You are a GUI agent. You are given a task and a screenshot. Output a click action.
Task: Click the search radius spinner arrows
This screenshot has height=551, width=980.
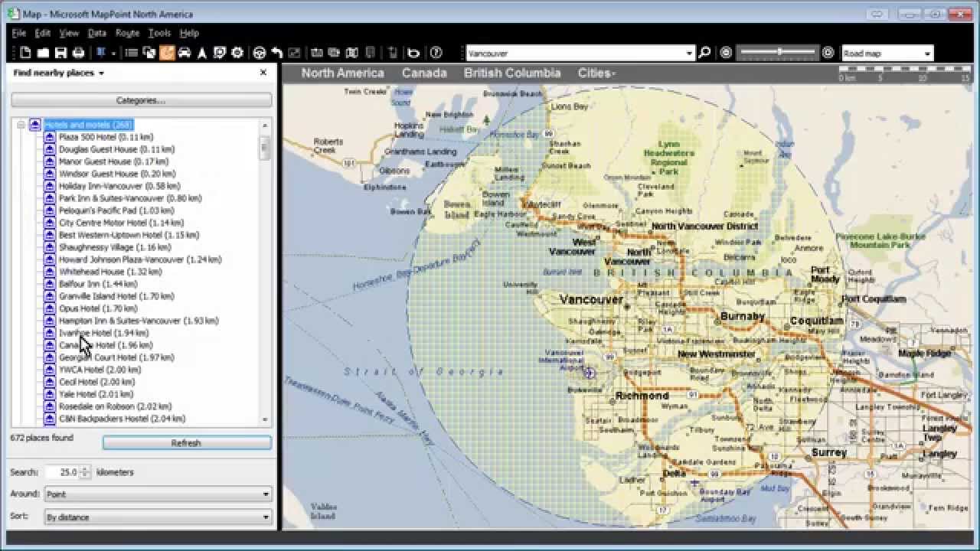[x=85, y=472]
